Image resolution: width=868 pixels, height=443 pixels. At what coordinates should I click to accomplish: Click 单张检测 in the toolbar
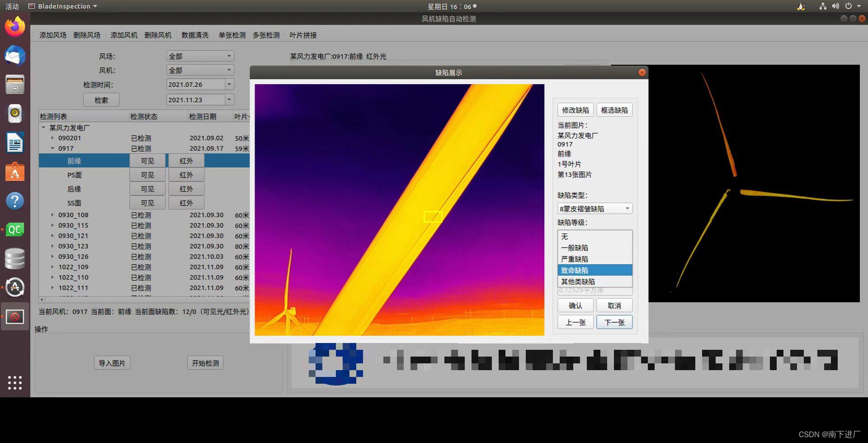coord(231,35)
